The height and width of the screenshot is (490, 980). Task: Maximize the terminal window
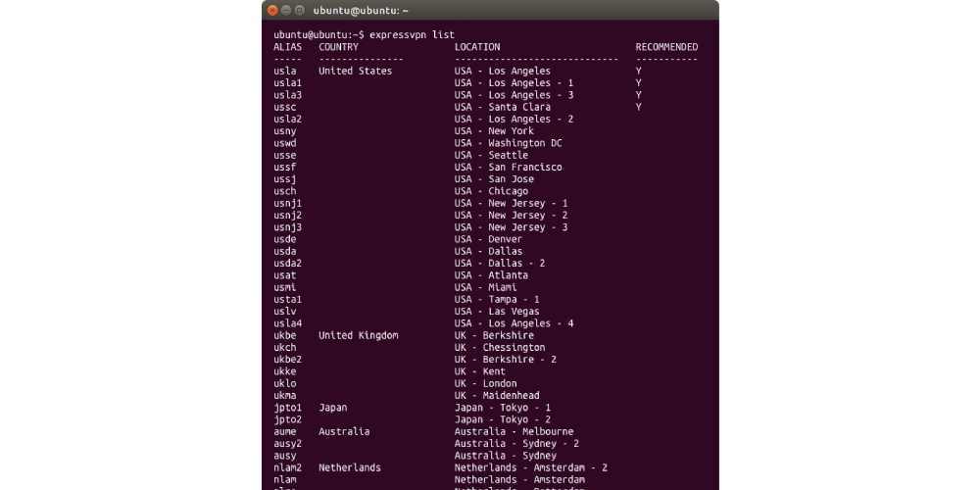click(x=299, y=10)
